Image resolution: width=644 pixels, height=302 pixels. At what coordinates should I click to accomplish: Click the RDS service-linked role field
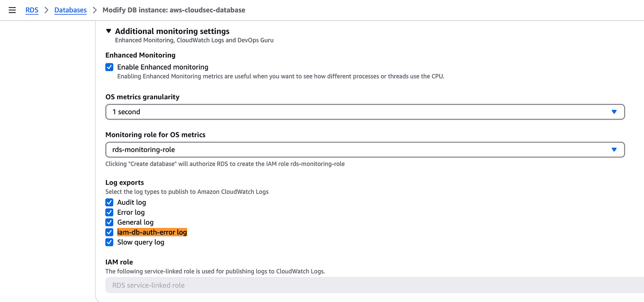click(375, 285)
